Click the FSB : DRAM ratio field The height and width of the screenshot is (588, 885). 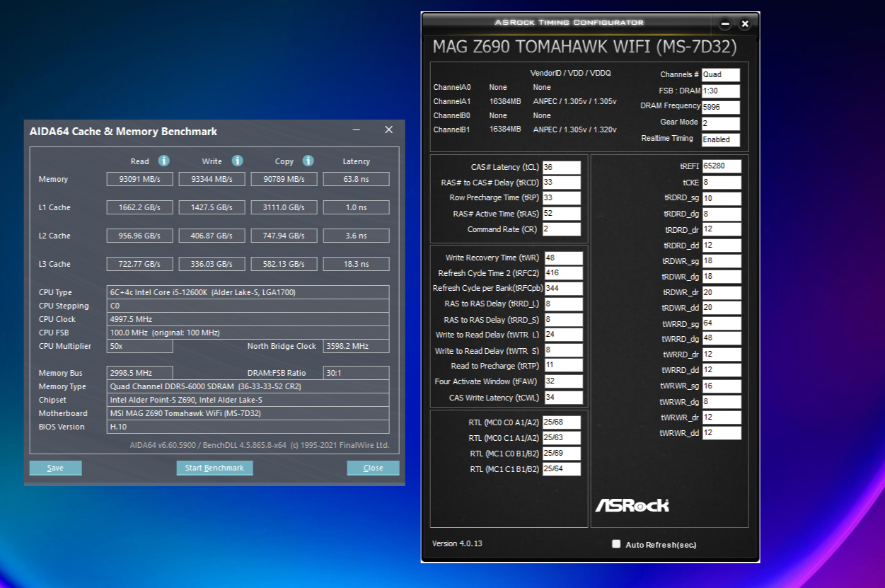[721, 91]
